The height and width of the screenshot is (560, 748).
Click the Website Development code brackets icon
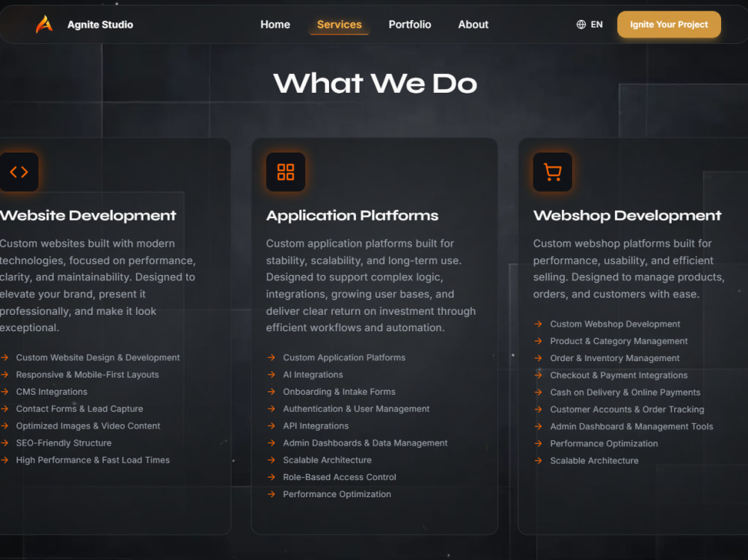click(19, 172)
